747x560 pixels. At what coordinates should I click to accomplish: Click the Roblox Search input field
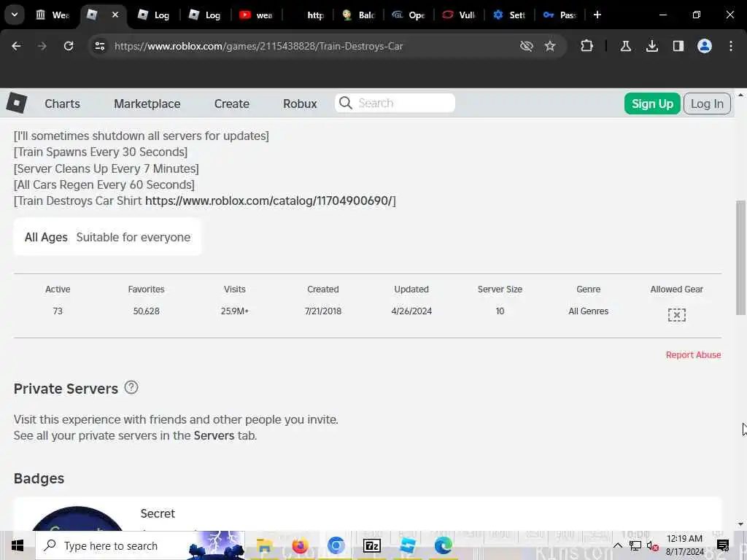click(395, 103)
